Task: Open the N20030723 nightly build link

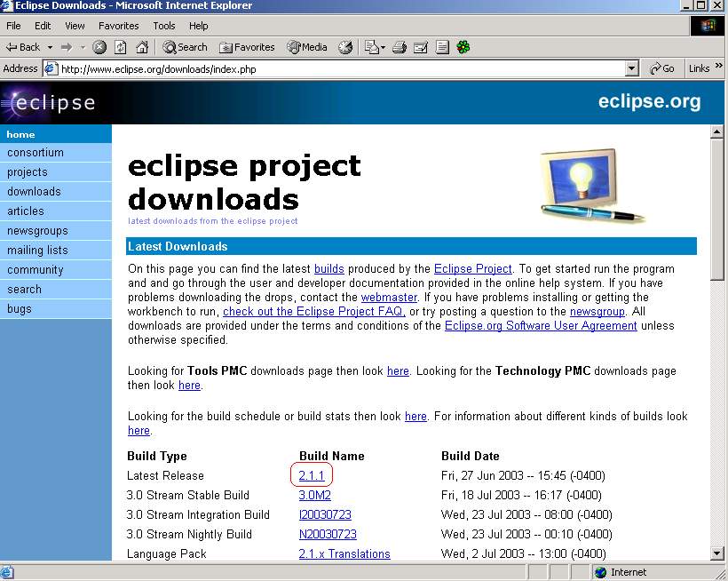Action: click(328, 534)
